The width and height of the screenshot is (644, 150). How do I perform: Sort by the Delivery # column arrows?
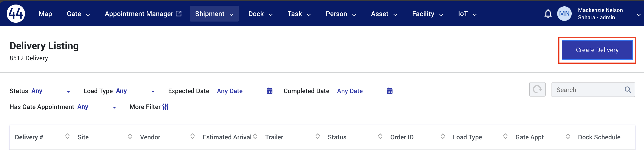pyautogui.click(x=67, y=136)
